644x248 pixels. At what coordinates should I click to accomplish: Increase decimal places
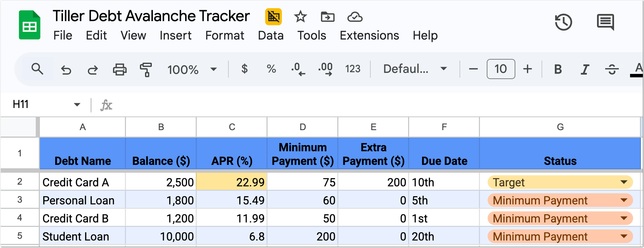[x=325, y=69]
